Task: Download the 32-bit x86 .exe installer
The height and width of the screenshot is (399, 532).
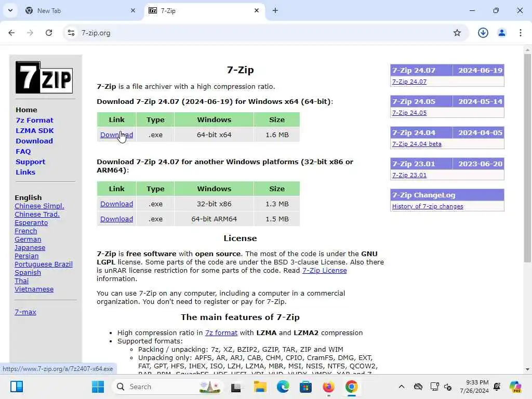Action: pyautogui.click(x=116, y=204)
